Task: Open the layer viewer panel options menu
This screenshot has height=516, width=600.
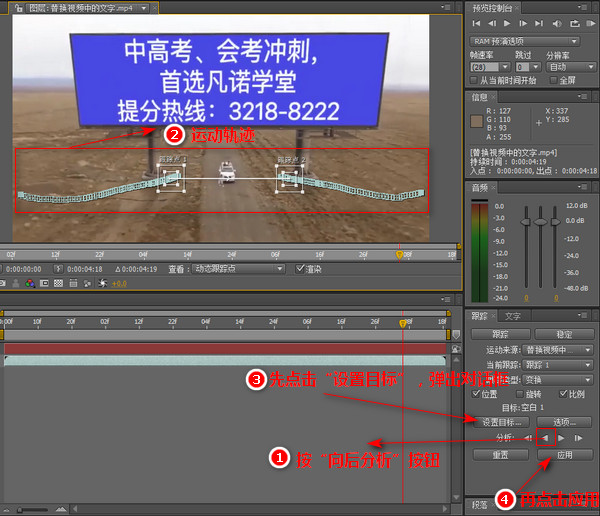Action: pos(445,7)
